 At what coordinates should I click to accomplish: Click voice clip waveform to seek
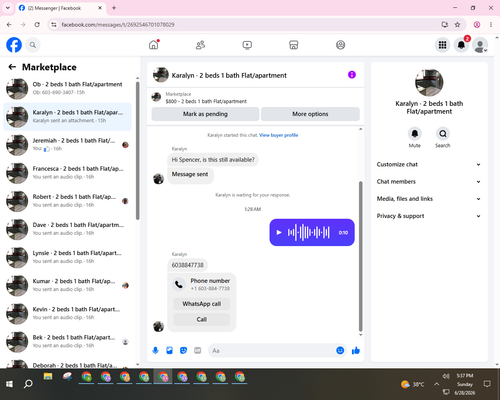click(x=309, y=232)
